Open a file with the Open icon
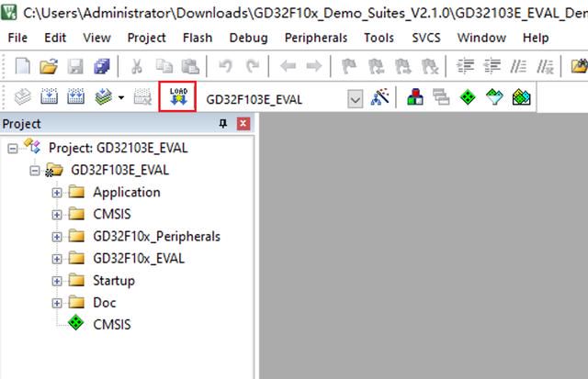 pyautogui.click(x=49, y=66)
